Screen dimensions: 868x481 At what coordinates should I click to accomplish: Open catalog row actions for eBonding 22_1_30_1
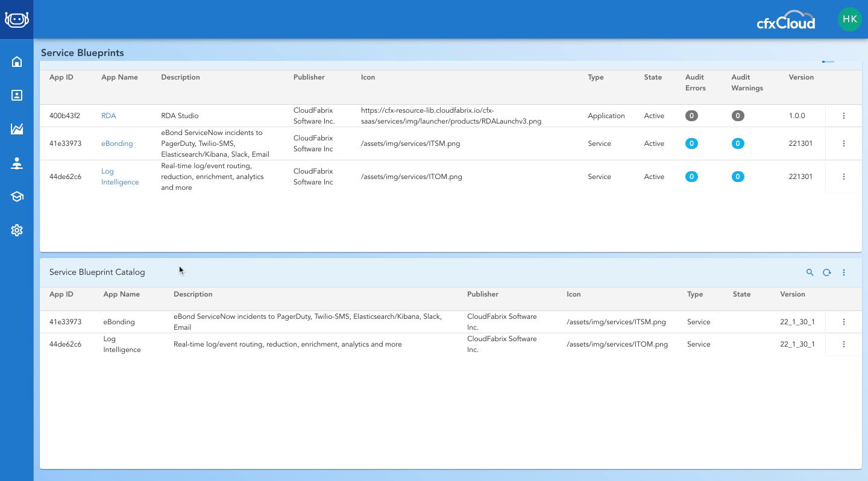[x=844, y=322]
